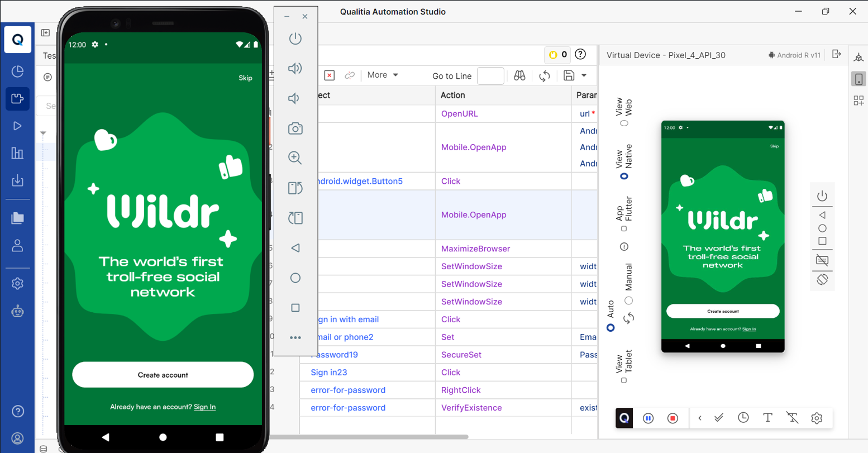The width and height of the screenshot is (868, 453).
Task: Open the More dropdown menu
Action: pos(383,75)
